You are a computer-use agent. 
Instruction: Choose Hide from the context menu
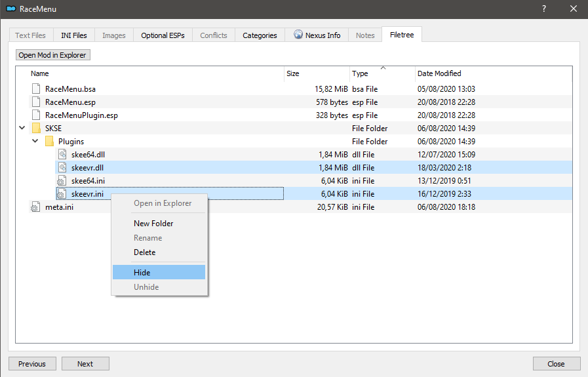coord(159,272)
